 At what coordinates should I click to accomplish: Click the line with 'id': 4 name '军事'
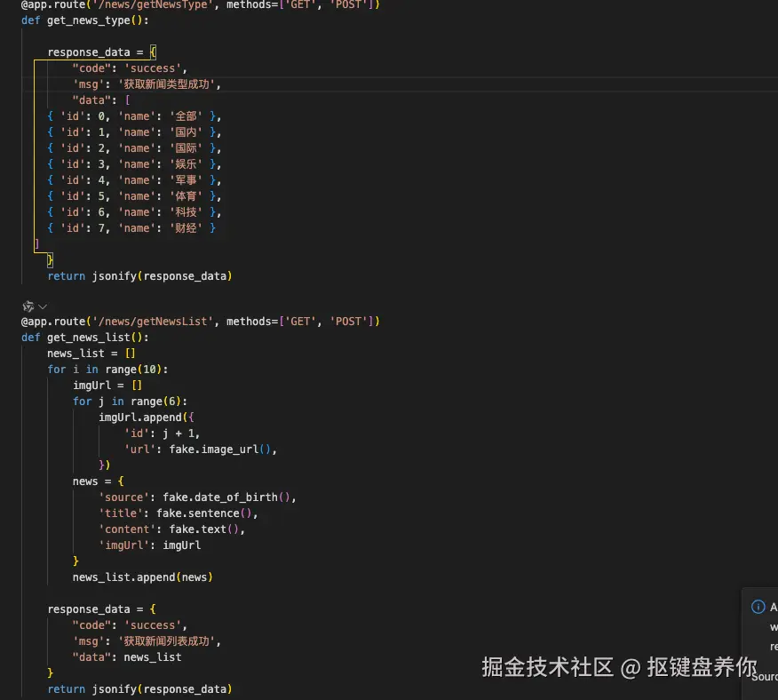[134, 180]
